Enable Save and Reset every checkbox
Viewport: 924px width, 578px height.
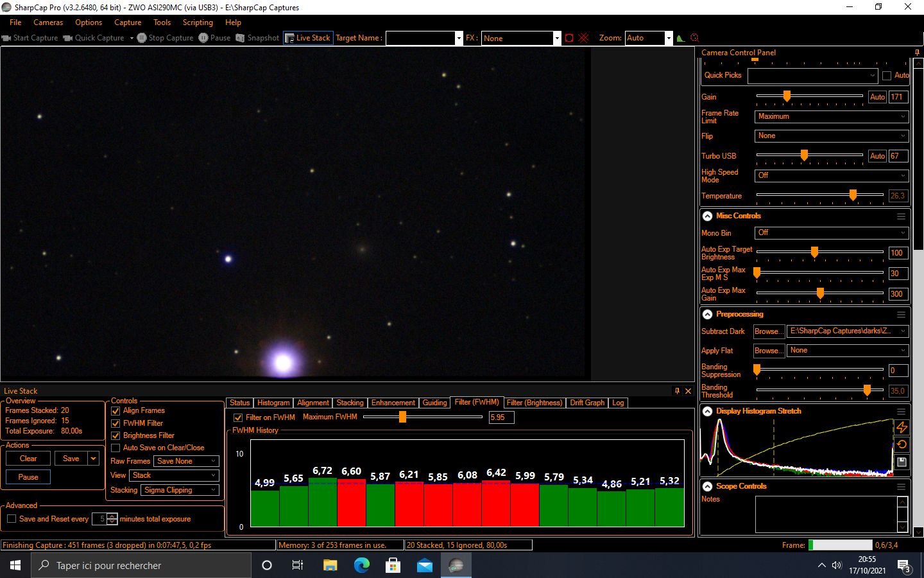11,519
